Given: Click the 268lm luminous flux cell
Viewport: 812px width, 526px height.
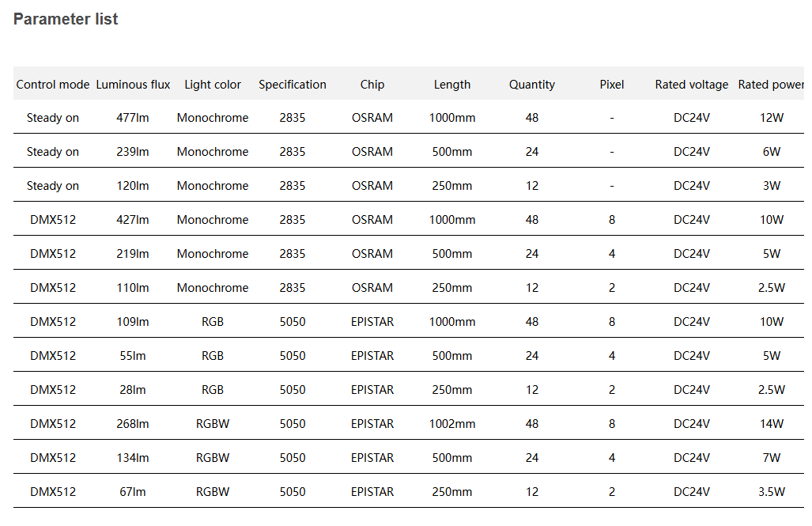Looking at the screenshot, I should (x=133, y=424).
